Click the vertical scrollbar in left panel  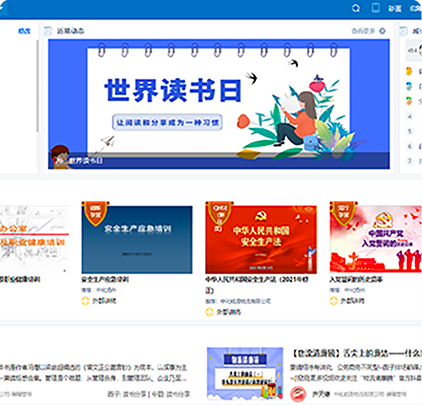pyautogui.click(x=37, y=87)
